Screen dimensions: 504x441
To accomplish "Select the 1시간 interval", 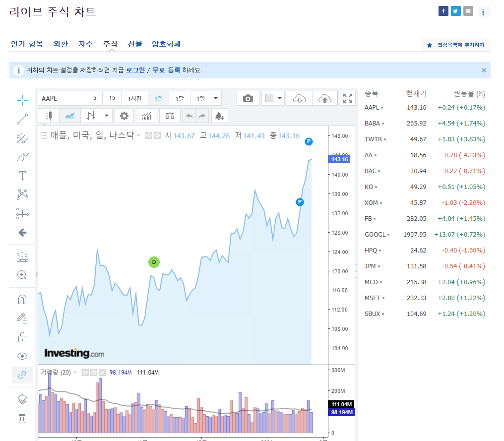I will (134, 98).
